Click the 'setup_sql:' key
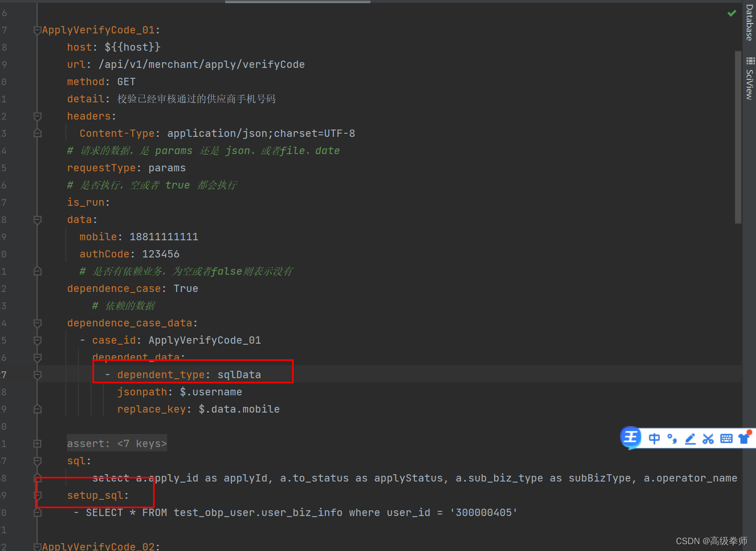 pyautogui.click(x=98, y=495)
